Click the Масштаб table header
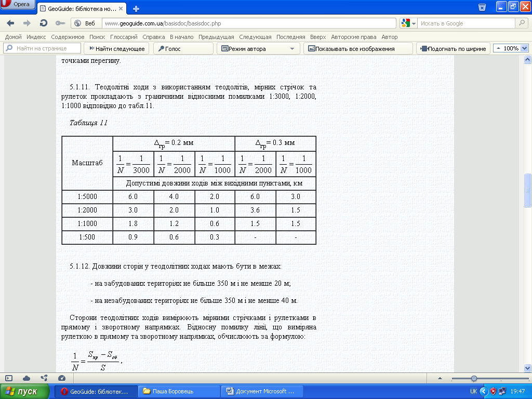 coord(87,163)
